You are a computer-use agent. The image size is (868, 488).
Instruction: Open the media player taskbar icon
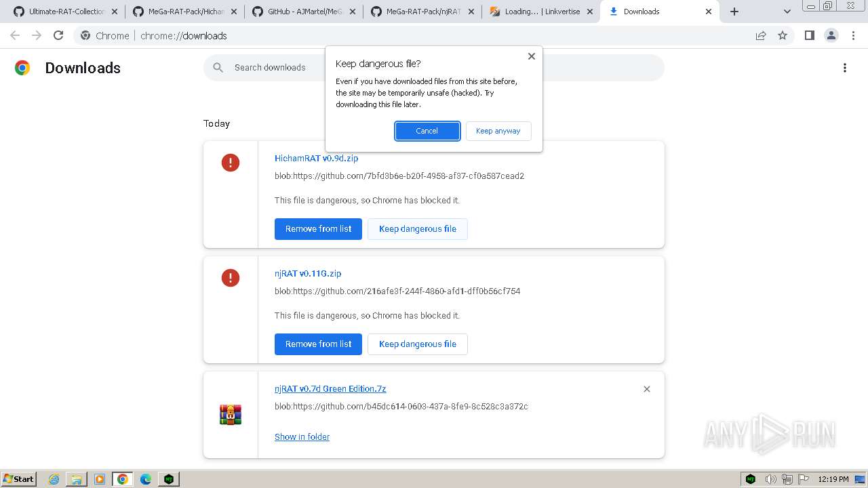[100, 479]
